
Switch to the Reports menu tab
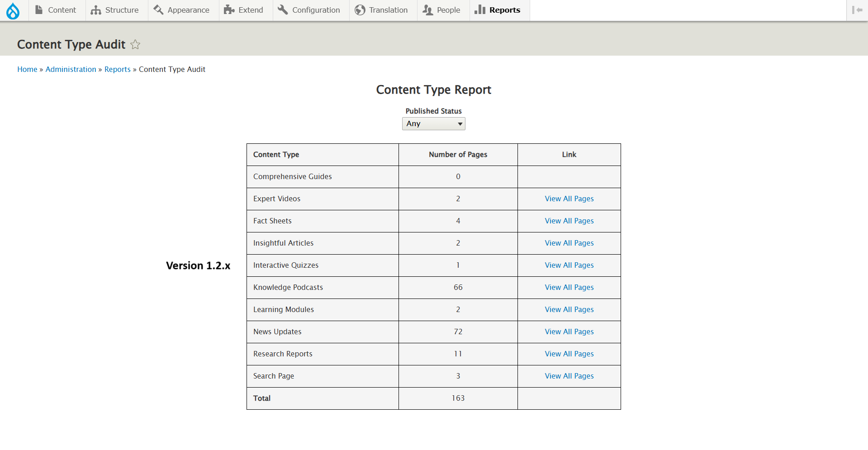499,9
